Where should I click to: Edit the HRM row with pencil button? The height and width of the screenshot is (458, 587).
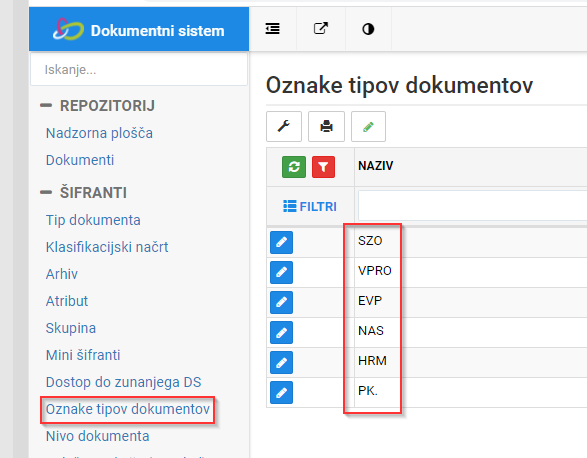(x=282, y=362)
